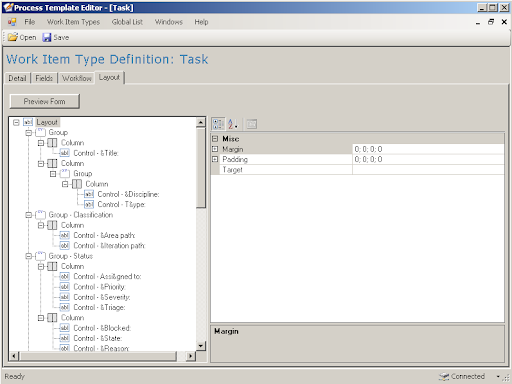Click the empty Target value field
Viewport: 512px width, 384px height.
tap(428, 170)
